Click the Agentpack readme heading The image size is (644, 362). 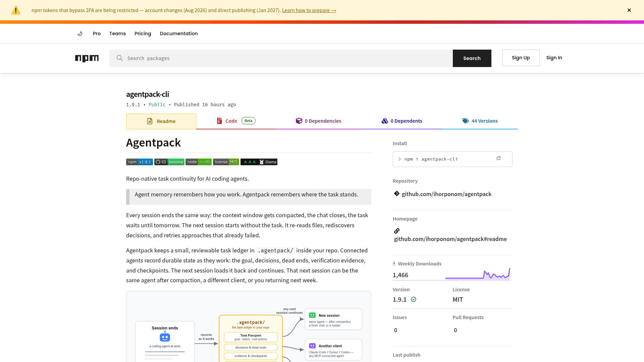[x=153, y=142]
